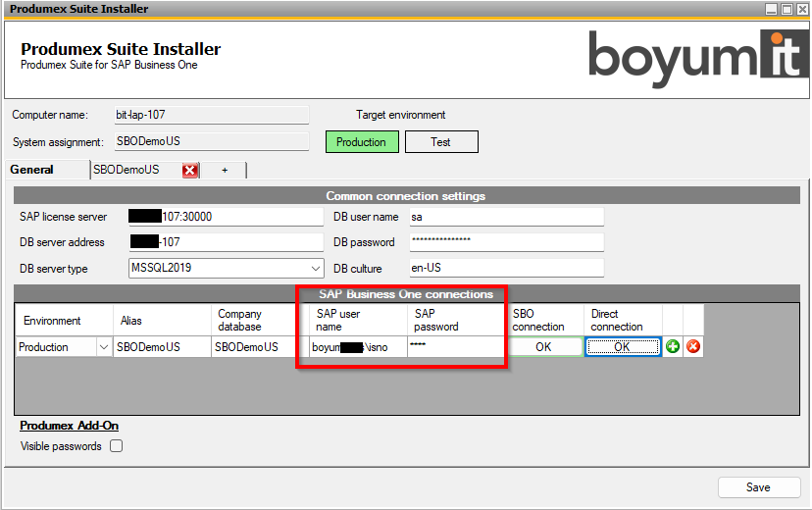Expand the Environment Production dropdown in grid
The width and height of the screenshot is (812, 510).
pos(104,347)
